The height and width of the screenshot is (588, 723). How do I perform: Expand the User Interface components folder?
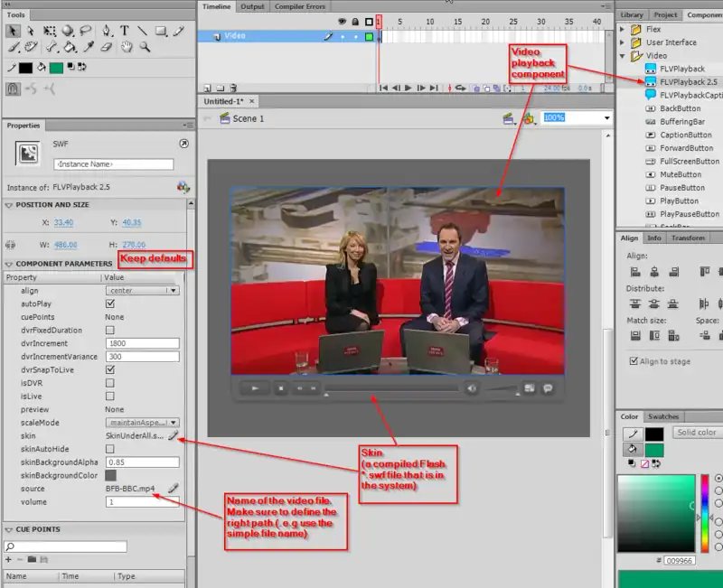point(622,42)
